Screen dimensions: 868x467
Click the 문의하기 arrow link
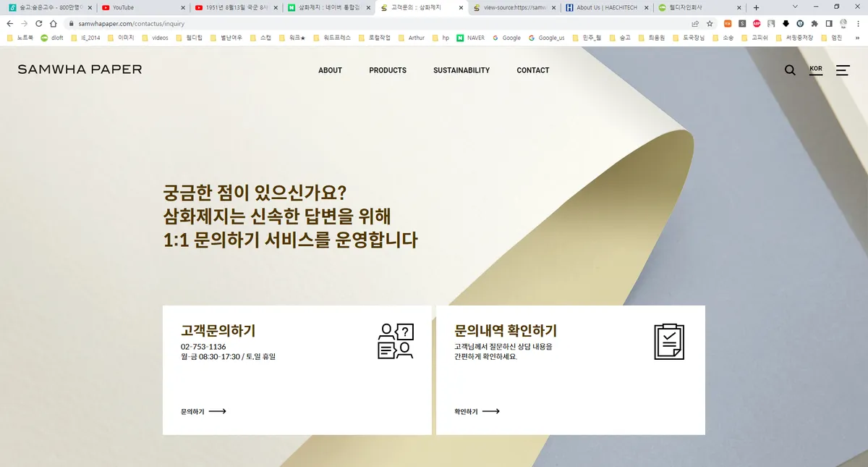pyautogui.click(x=203, y=411)
